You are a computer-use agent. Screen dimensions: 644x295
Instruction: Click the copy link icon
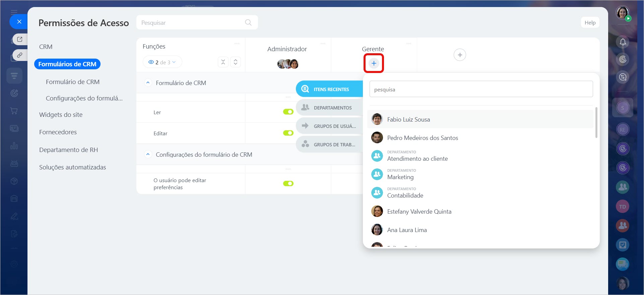pyautogui.click(x=20, y=55)
